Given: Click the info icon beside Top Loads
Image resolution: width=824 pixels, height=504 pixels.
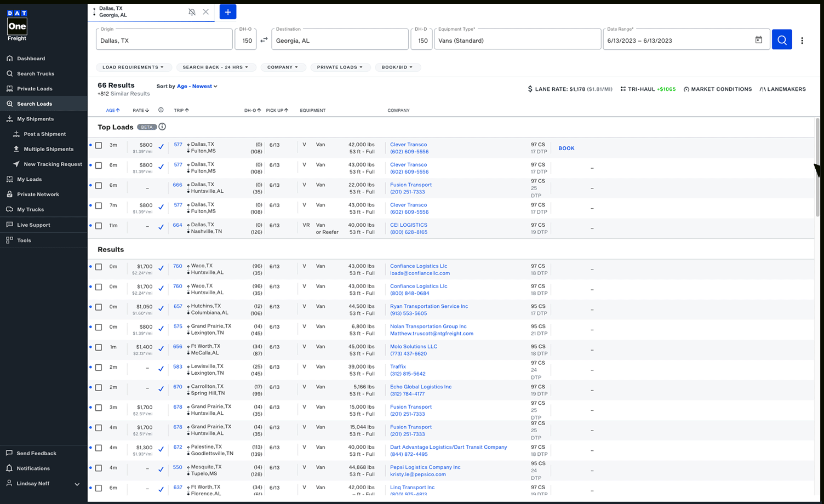Looking at the screenshot, I should pos(162,127).
